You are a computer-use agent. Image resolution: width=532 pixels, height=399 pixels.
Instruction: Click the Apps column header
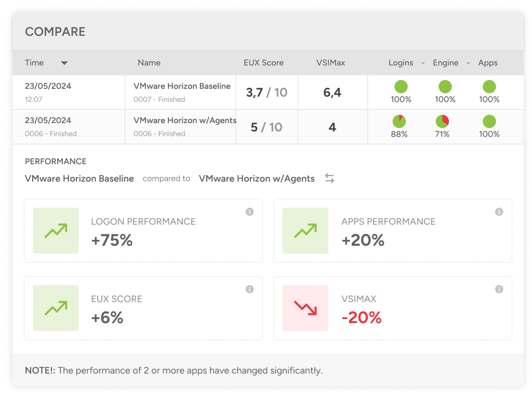tap(488, 63)
